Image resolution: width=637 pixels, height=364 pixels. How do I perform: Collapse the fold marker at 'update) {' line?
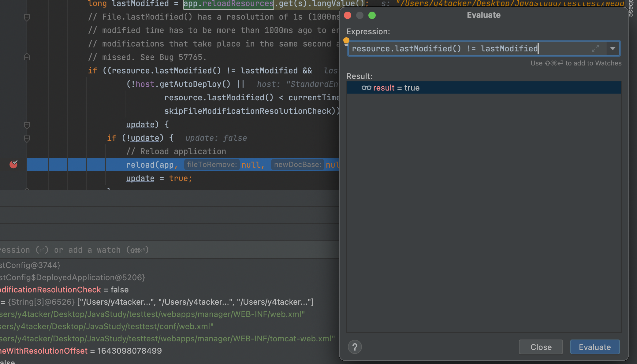tap(27, 125)
